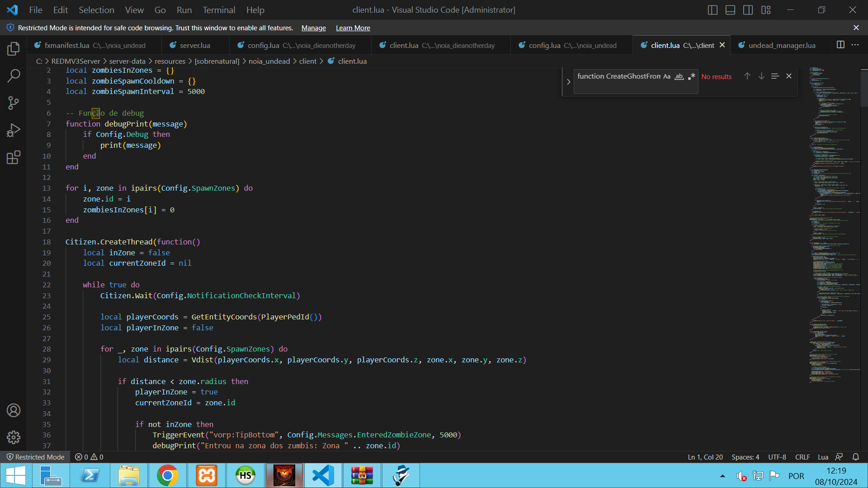This screenshot has width=868, height=488.
Task: Click the Manage link in restricted banner
Action: [x=313, y=28]
